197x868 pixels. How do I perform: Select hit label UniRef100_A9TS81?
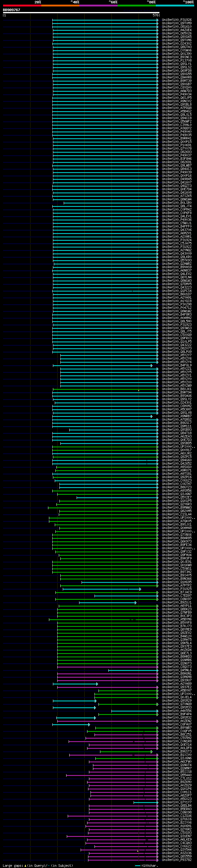click(x=177, y=474)
